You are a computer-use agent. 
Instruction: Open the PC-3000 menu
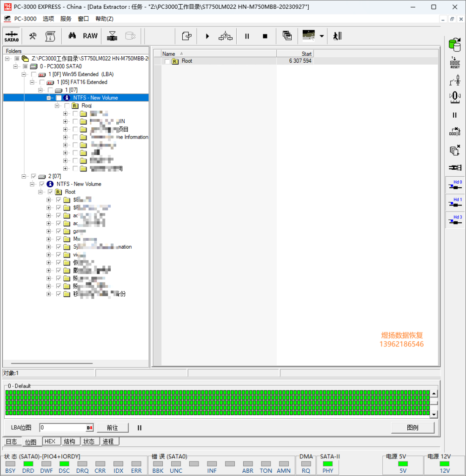(25, 19)
